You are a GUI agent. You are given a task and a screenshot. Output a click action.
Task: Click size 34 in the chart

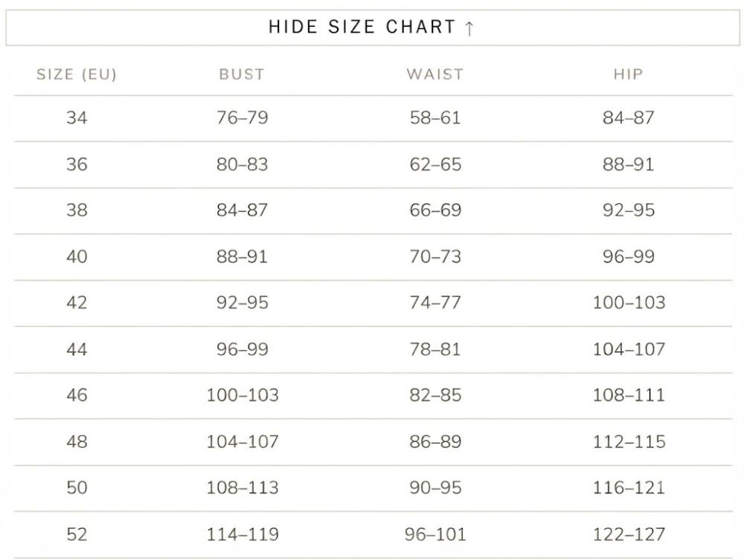point(77,118)
